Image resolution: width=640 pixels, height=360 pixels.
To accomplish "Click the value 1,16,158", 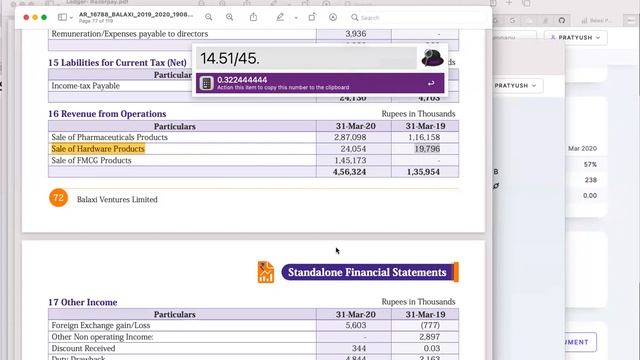I will tap(424, 137).
